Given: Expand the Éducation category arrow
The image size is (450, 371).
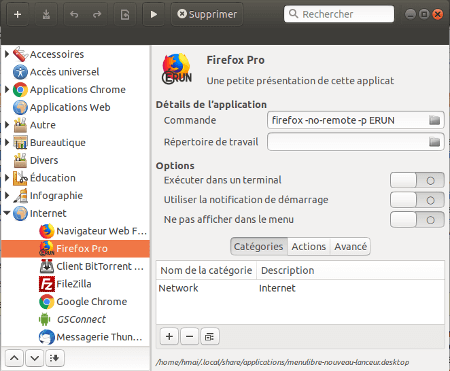Looking at the screenshot, I should click(x=7, y=178).
